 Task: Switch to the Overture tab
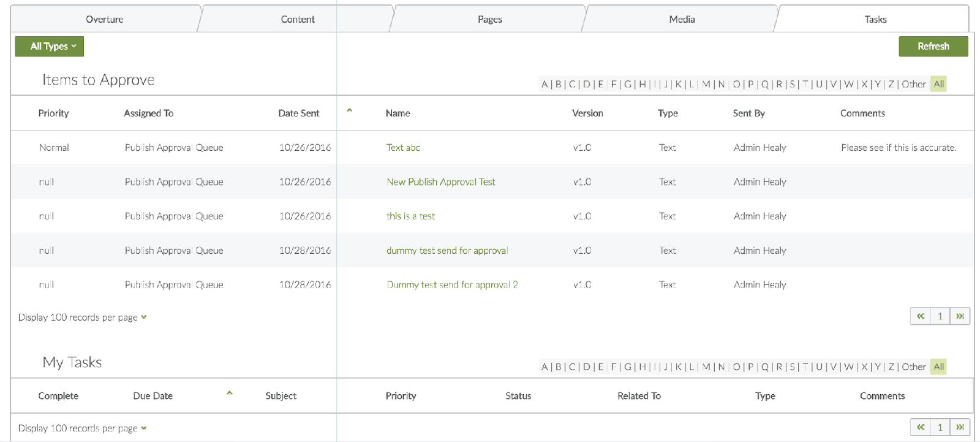pyautogui.click(x=104, y=20)
